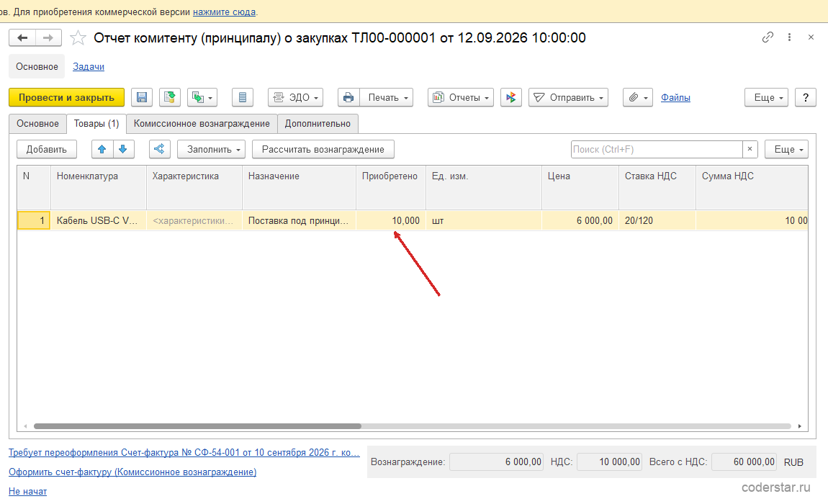Add document to favorites with star icon
This screenshot has width=828, height=504.
coord(78,38)
